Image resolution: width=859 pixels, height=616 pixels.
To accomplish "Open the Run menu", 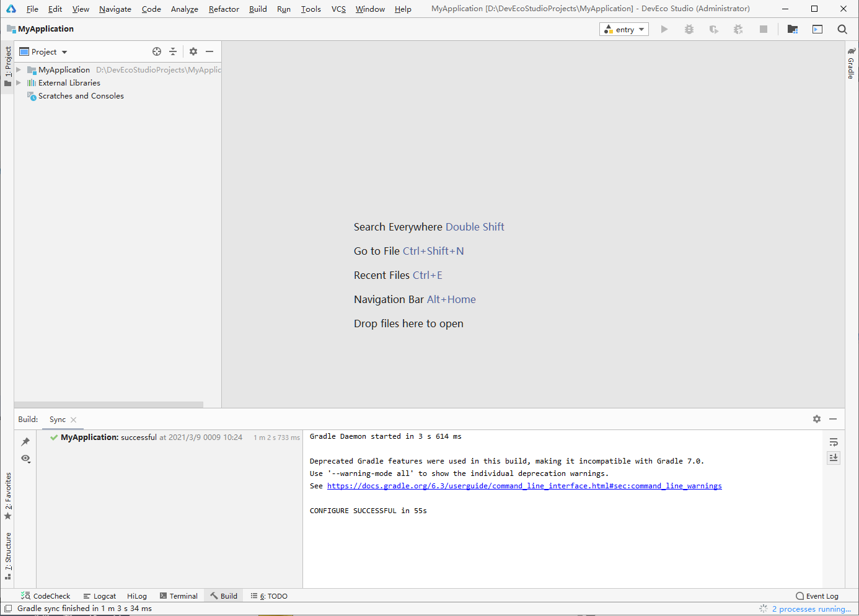I will click(284, 9).
